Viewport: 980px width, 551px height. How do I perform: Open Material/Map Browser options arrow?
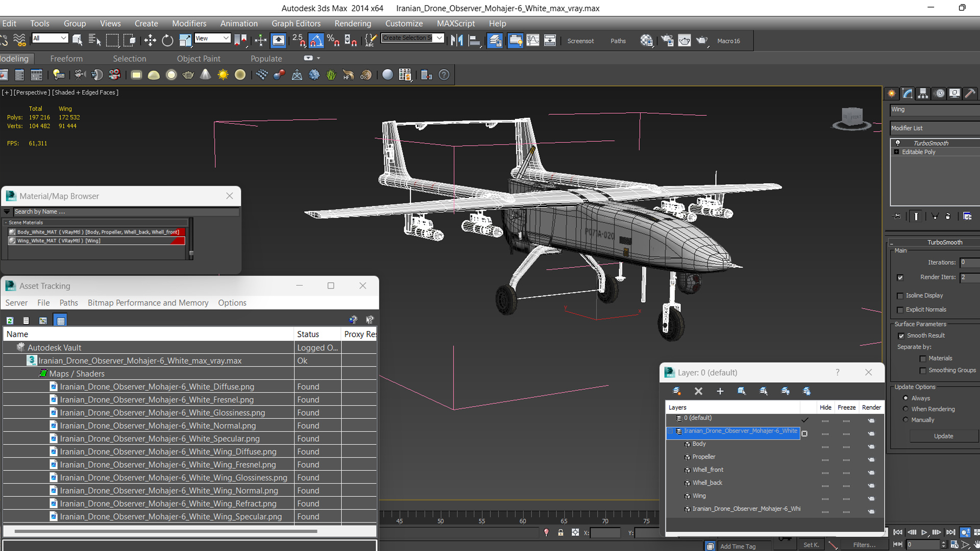click(7, 211)
